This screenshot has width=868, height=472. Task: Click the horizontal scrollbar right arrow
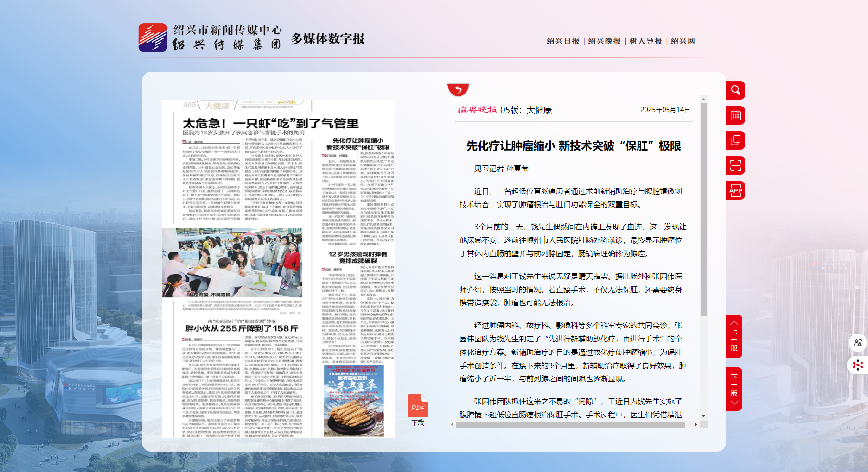(x=696, y=424)
